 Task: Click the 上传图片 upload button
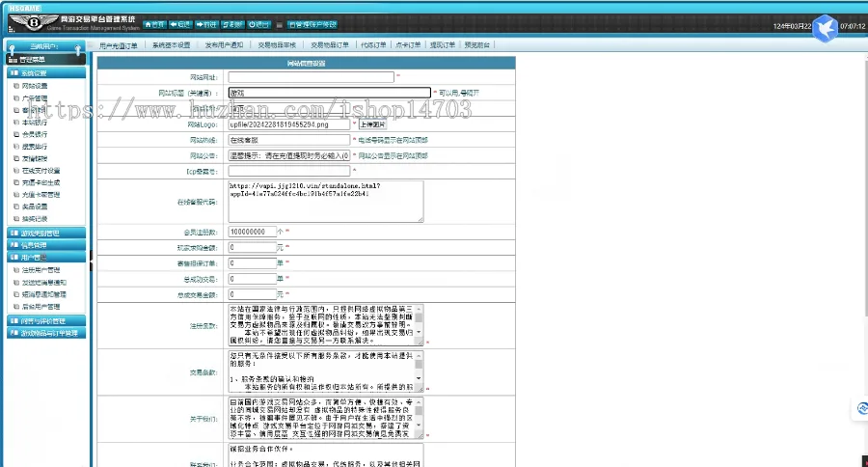coord(372,124)
